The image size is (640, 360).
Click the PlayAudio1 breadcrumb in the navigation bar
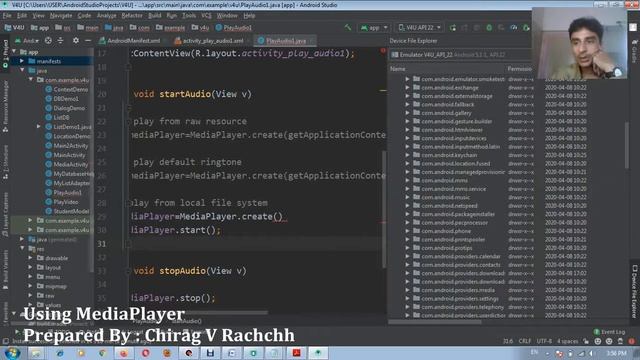tap(233, 28)
